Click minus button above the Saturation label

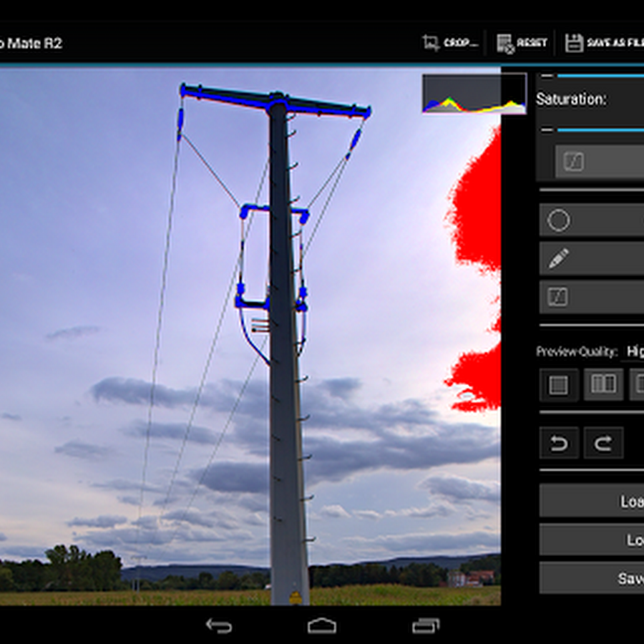547,76
